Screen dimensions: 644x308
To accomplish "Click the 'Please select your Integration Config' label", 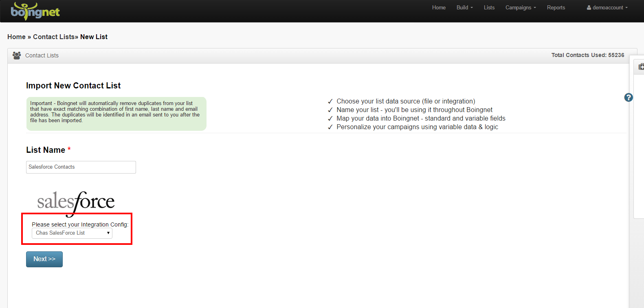I will click(80, 224).
